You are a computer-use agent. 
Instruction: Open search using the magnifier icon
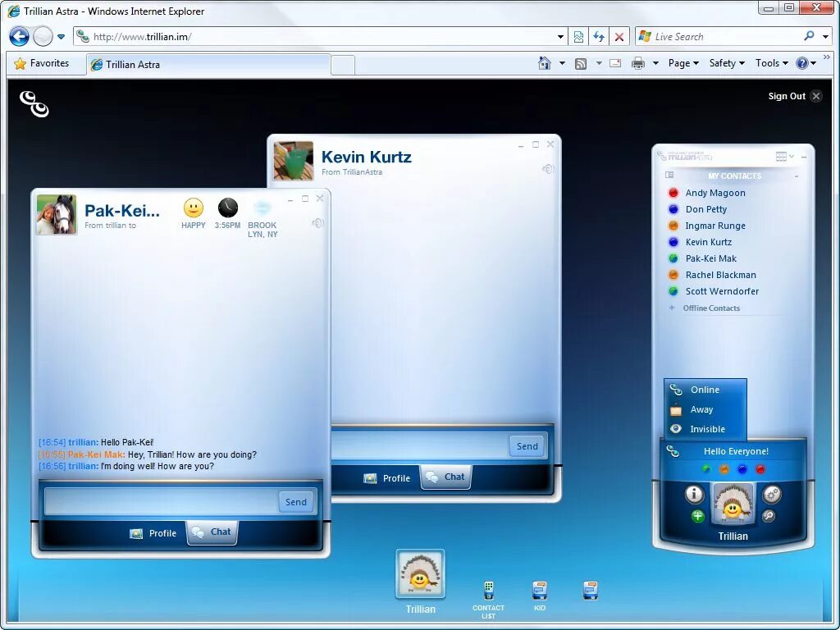pos(769,516)
